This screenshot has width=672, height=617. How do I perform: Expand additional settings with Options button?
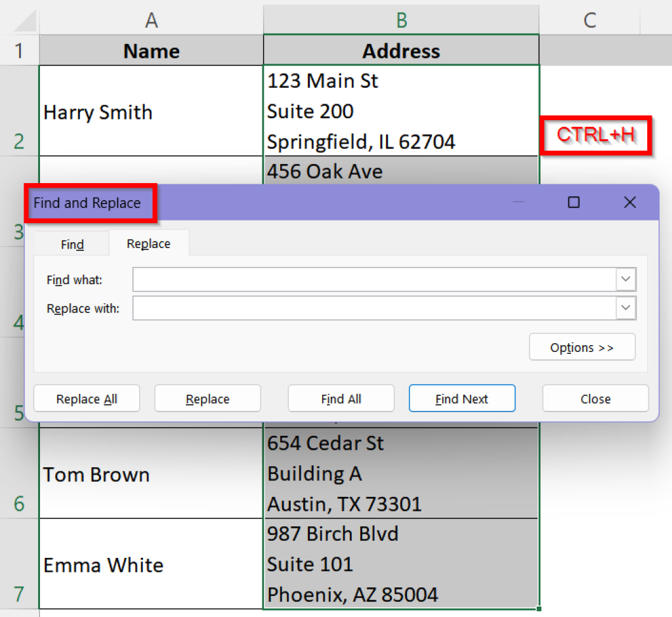click(x=581, y=347)
